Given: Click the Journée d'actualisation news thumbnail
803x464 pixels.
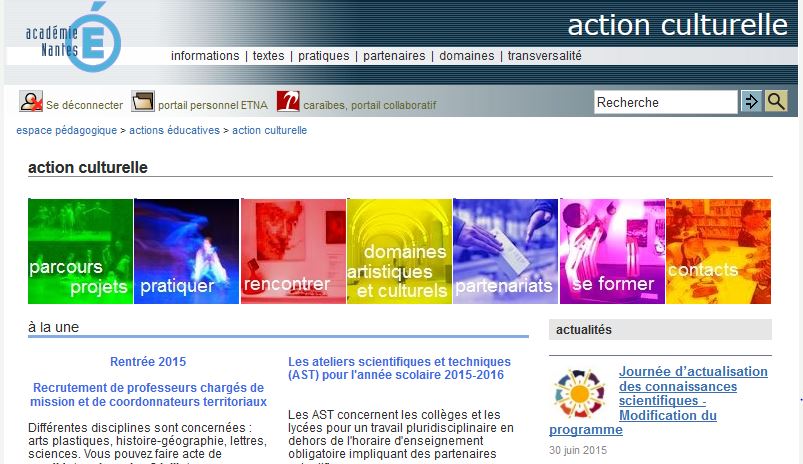Looking at the screenshot, I should [580, 393].
